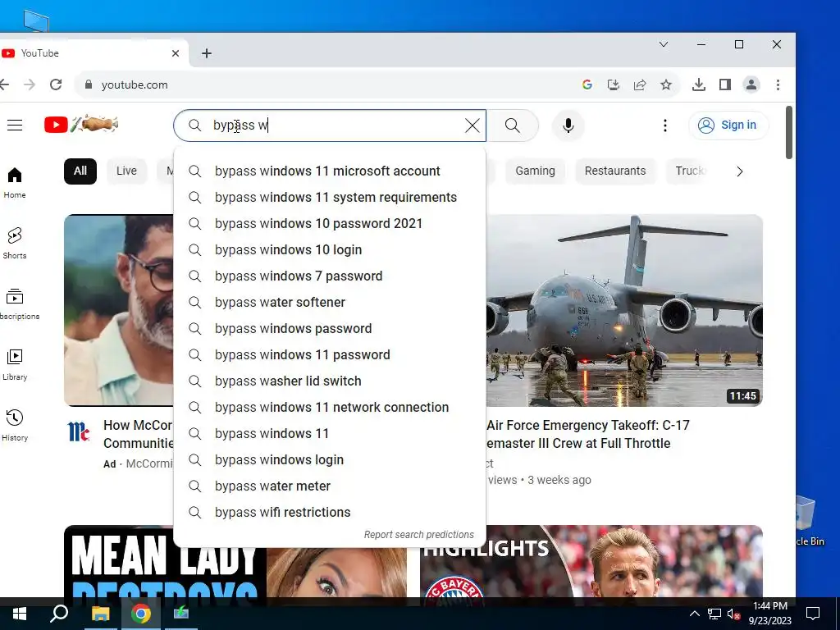The height and width of the screenshot is (630, 840).
Task: Choose suggestion bypass windows 11 microsoft account
Action: pos(330,171)
